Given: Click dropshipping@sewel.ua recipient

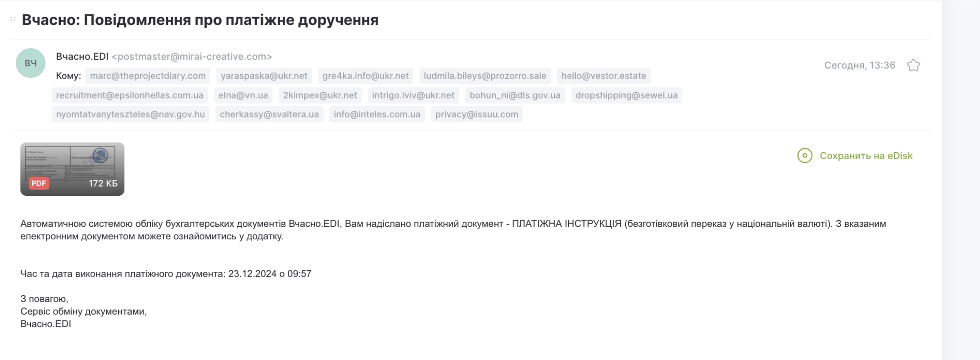Looking at the screenshot, I should 626,95.
